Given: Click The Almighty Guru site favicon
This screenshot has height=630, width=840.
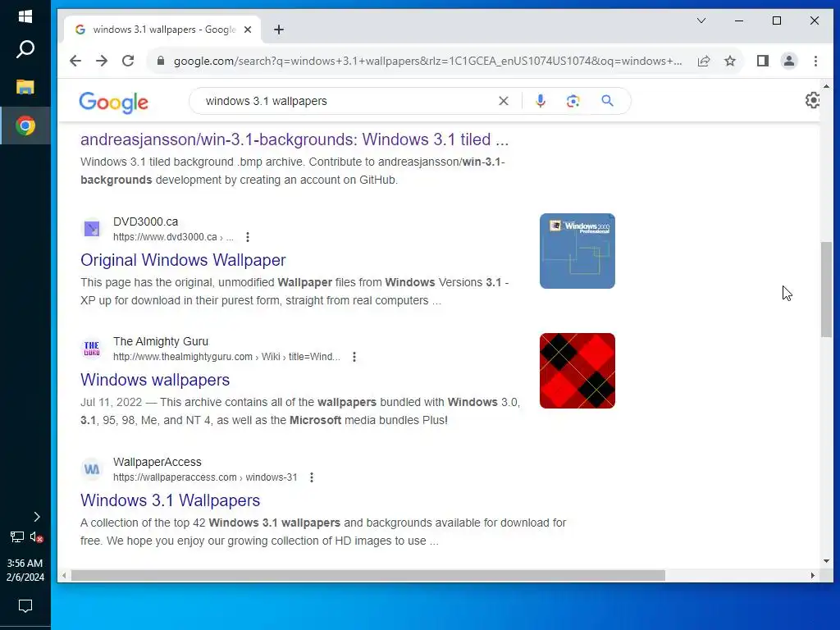Looking at the screenshot, I should point(92,349).
